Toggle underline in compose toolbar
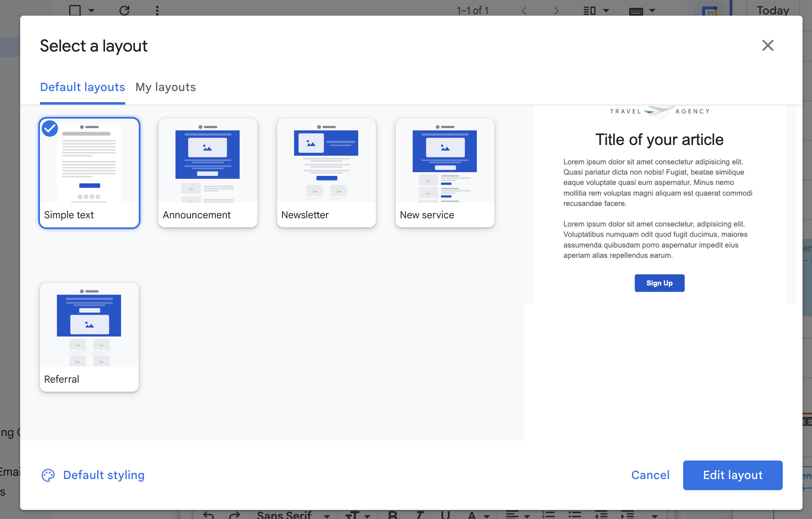The height and width of the screenshot is (519, 812). click(445, 515)
